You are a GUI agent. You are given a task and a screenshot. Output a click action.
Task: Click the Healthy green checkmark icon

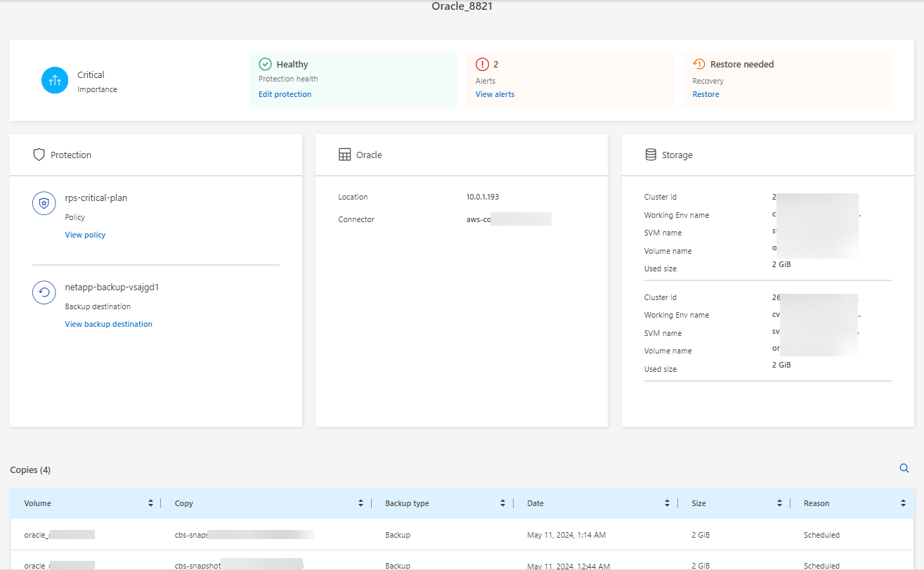(x=265, y=64)
